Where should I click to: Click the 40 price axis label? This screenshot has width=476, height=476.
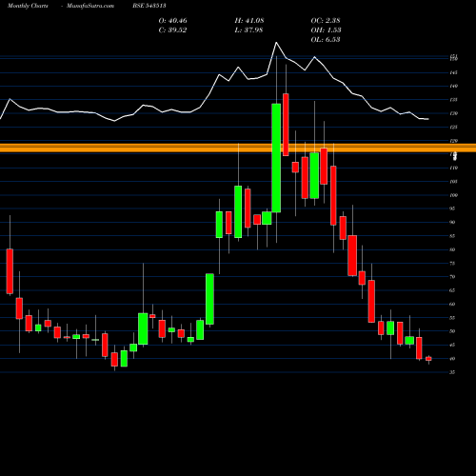pyautogui.click(x=452, y=359)
